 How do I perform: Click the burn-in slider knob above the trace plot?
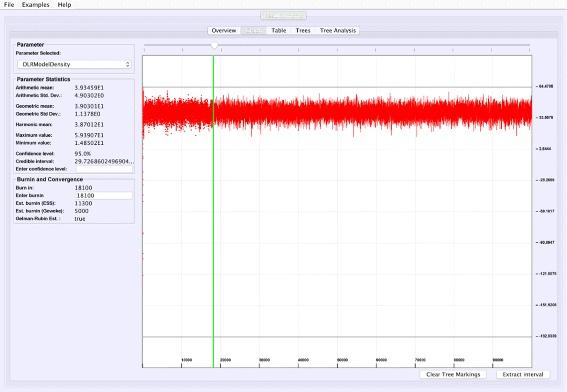click(214, 45)
